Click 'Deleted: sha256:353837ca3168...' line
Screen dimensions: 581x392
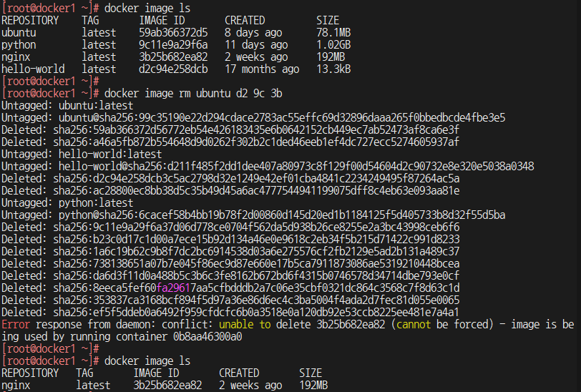click(x=230, y=300)
